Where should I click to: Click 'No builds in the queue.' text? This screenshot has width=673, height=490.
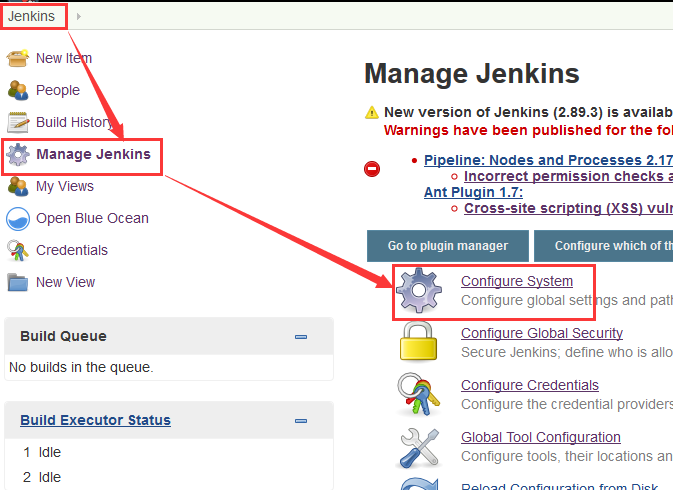[x=81, y=367]
